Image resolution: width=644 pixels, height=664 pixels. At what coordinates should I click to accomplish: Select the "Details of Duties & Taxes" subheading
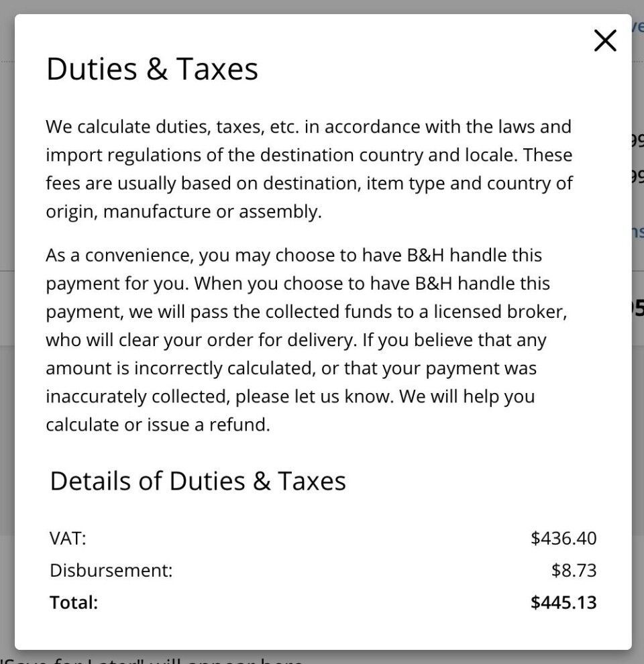198,481
